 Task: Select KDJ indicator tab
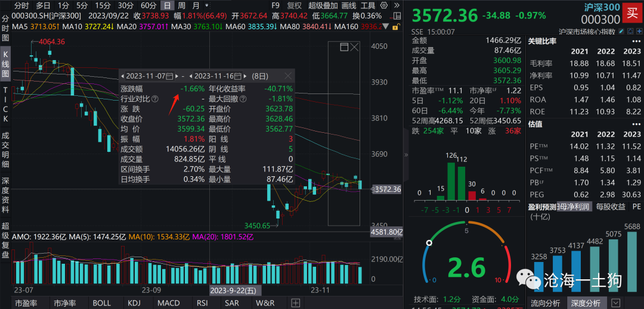tap(134, 303)
